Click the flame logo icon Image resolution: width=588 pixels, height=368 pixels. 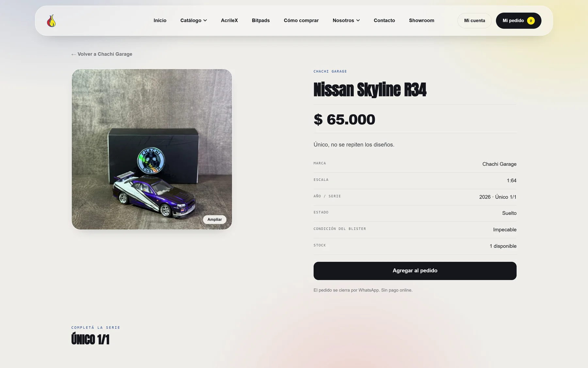click(51, 21)
